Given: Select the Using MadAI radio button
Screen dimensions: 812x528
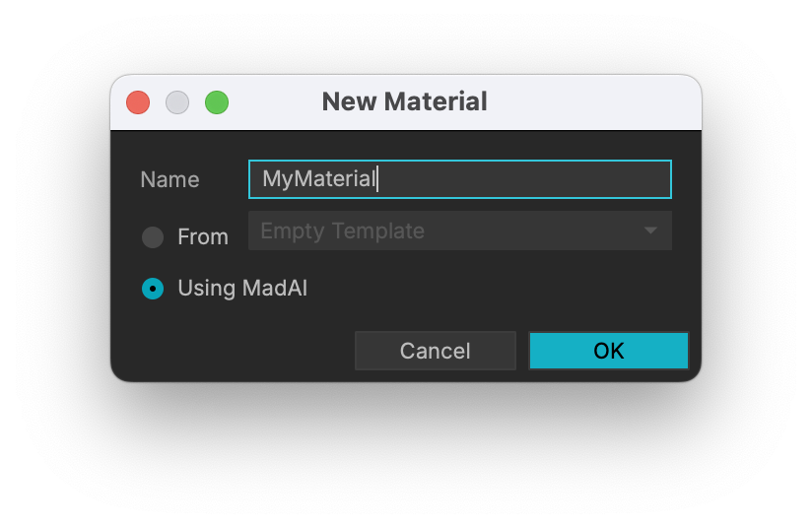Looking at the screenshot, I should (153, 289).
